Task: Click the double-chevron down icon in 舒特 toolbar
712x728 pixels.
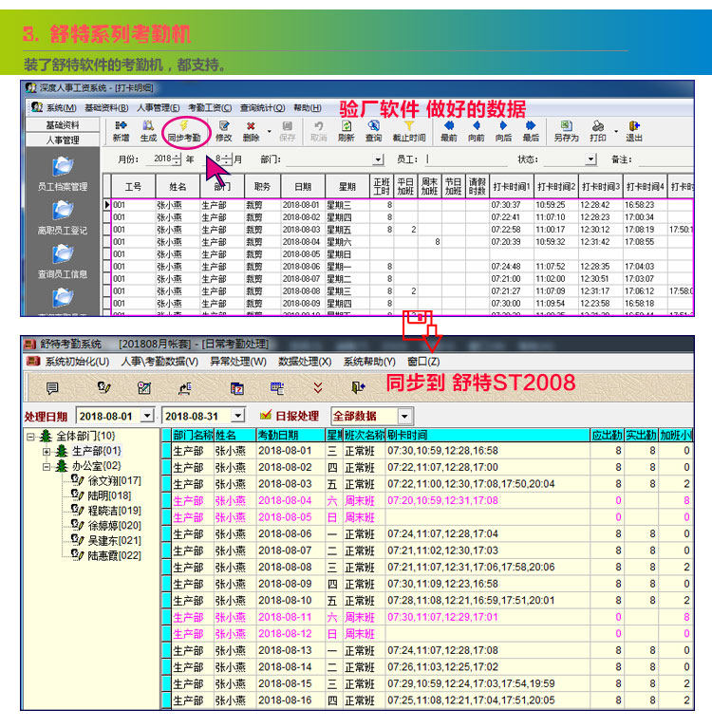Action: coord(318,388)
